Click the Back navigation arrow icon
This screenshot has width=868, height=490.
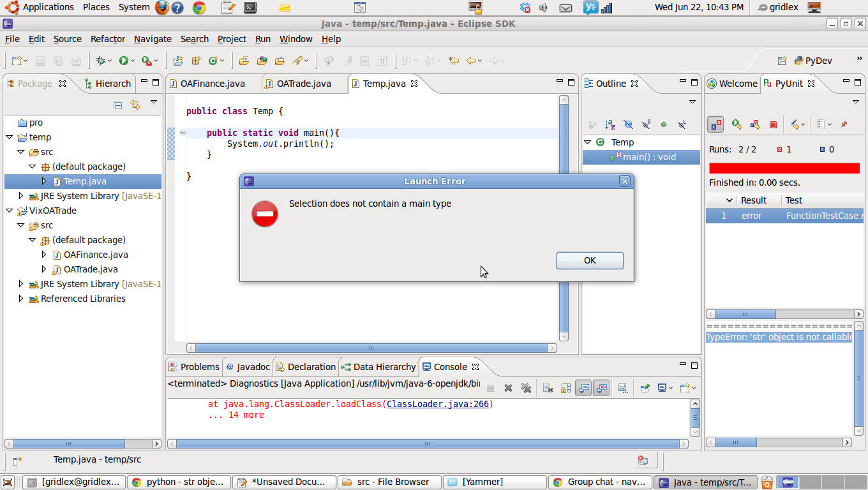[x=471, y=61]
